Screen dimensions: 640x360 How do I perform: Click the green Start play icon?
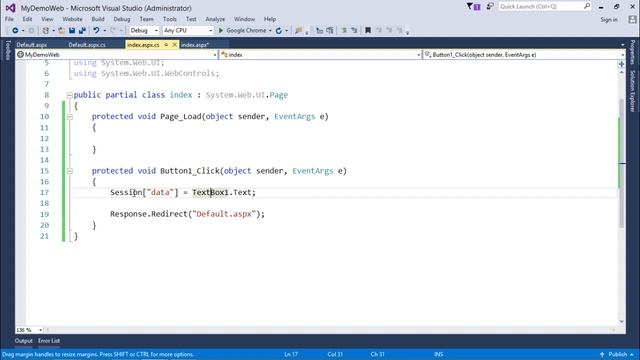[221, 31]
